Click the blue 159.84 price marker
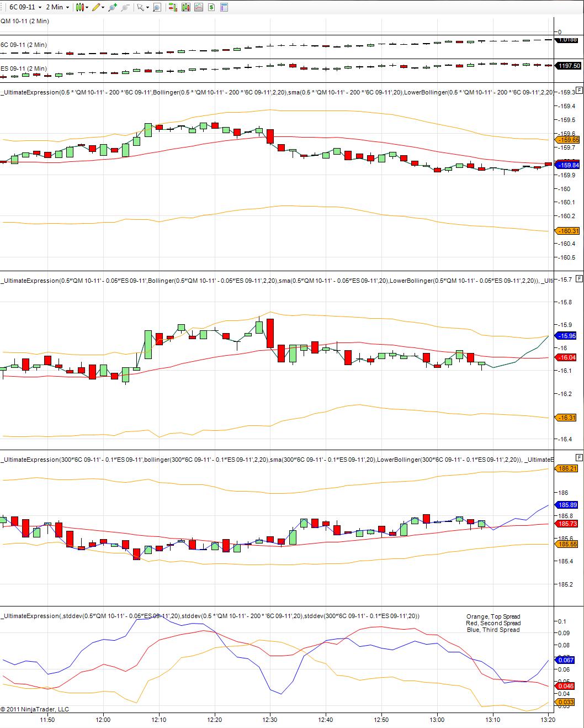584x728 pixels. click(x=567, y=165)
